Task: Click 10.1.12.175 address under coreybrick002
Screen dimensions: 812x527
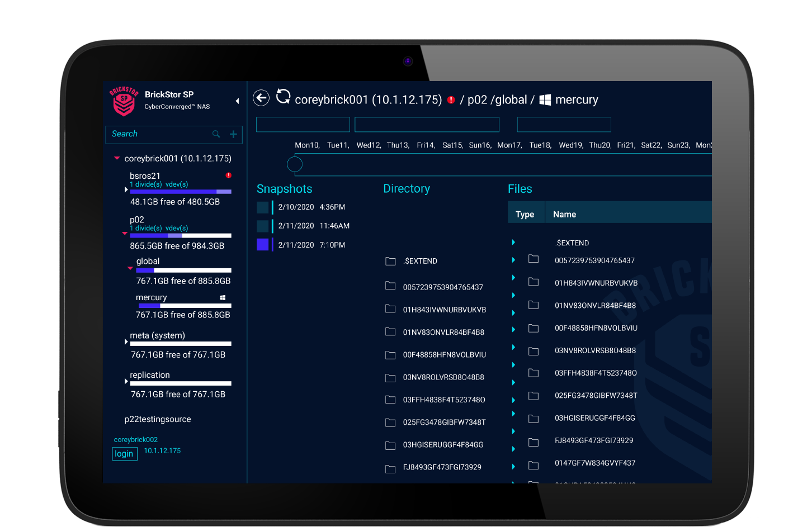Action: pyautogui.click(x=162, y=451)
